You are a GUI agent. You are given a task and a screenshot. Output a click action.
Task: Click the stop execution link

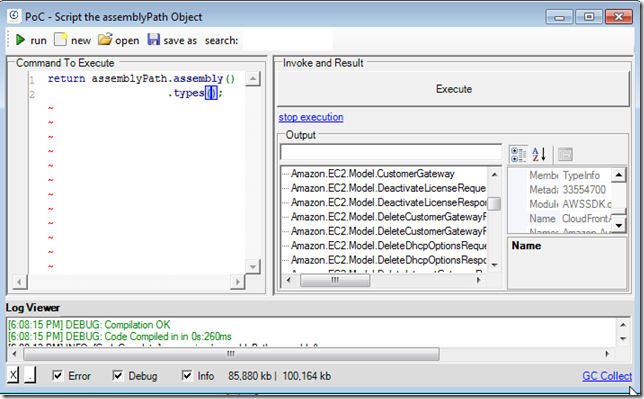(x=311, y=117)
